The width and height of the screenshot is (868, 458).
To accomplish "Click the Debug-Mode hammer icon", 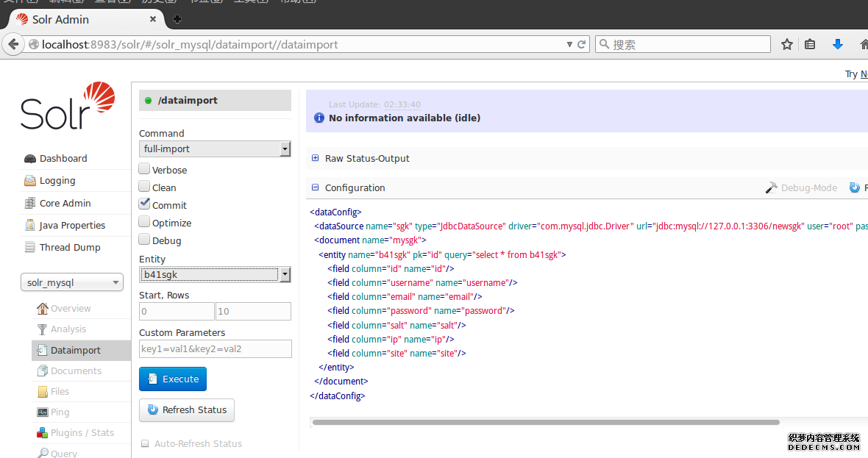I will (x=771, y=188).
